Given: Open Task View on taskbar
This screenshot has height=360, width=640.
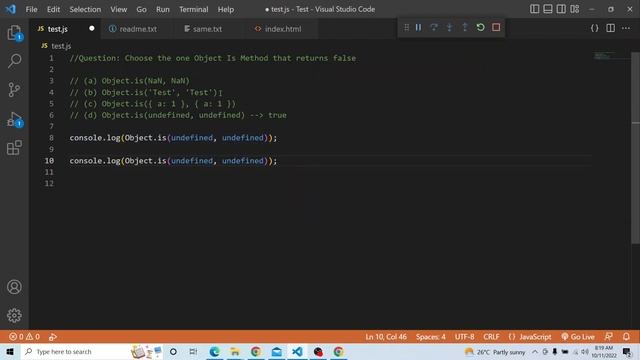Looking at the screenshot, I should (x=193, y=351).
